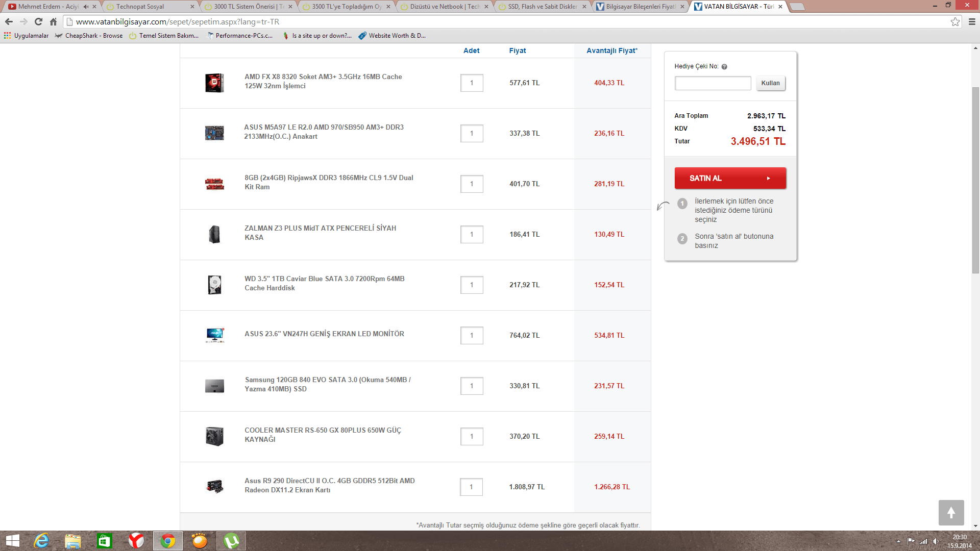Go to browser home page icon
Image resolution: width=980 pixels, height=551 pixels.
pyautogui.click(x=53, y=21)
